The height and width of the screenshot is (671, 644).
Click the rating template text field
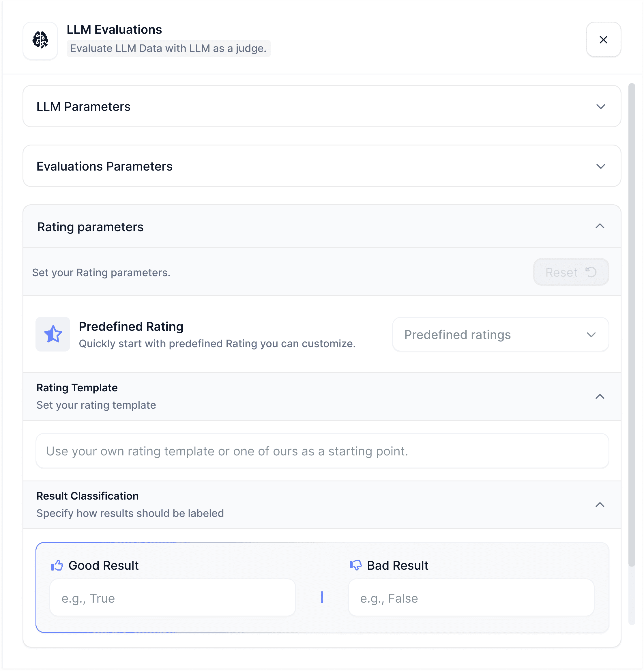tap(322, 451)
